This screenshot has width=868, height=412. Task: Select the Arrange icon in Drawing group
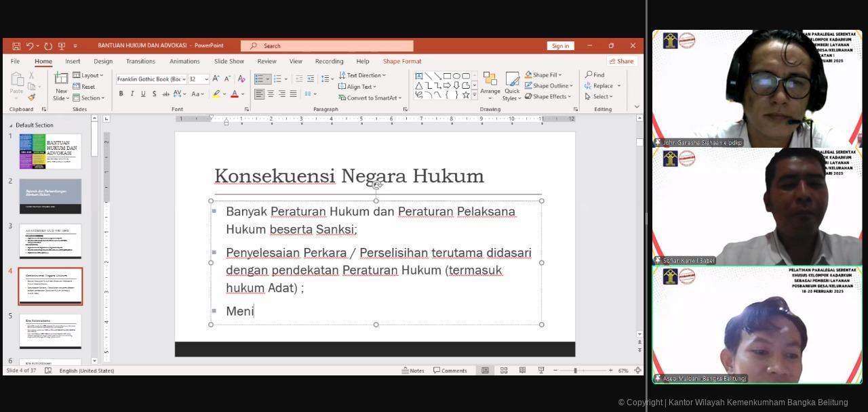click(x=490, y=84)
